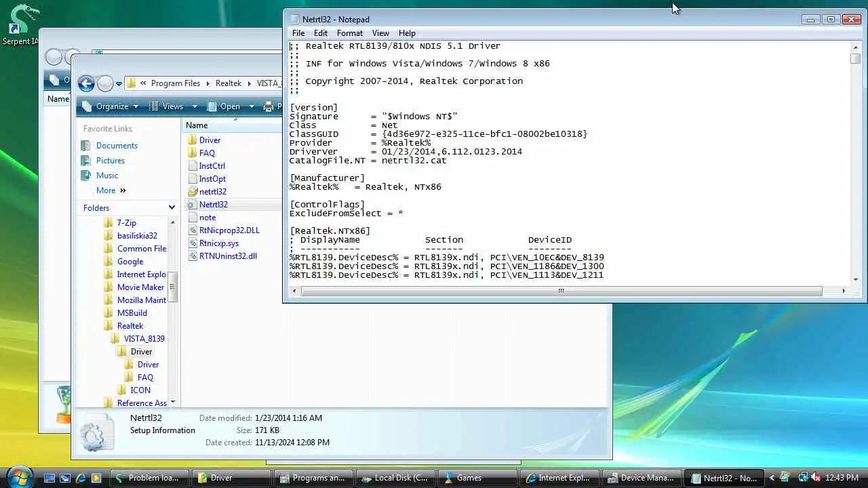Select basiliskia32 folder in tree
868x488 pixels.
pyautogui.click(x=136, y=236)
